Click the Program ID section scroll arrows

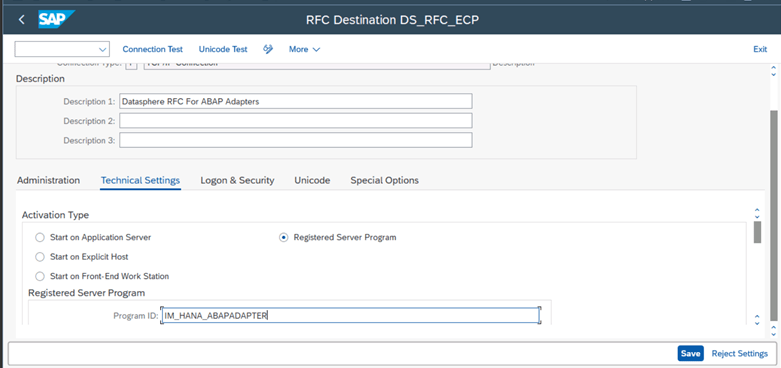pos(757,319)
